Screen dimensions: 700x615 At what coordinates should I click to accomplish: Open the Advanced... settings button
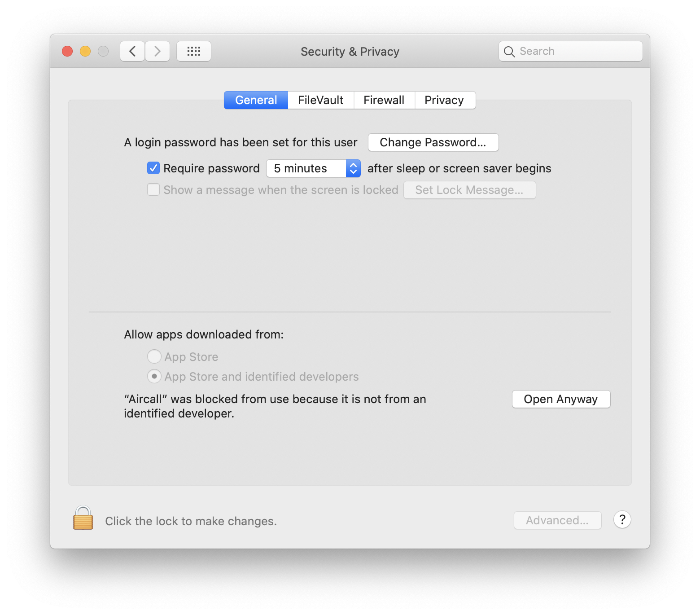click(558, 520)
